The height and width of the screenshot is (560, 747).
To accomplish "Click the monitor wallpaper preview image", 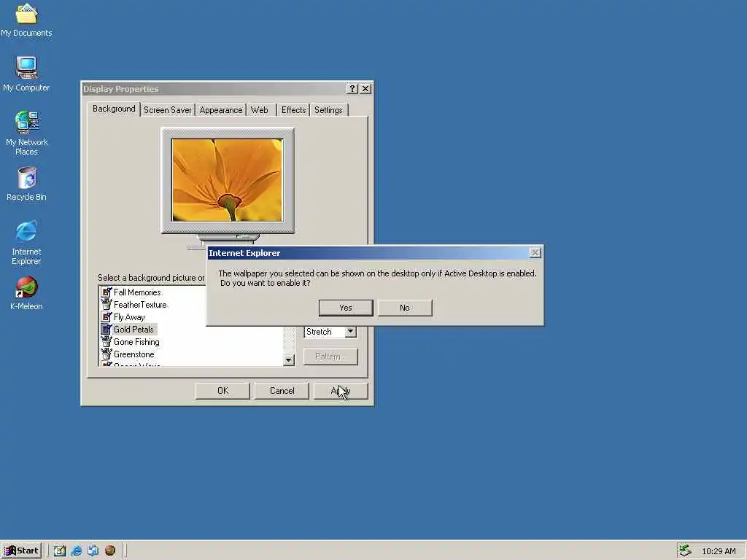I will click(228, 180).
